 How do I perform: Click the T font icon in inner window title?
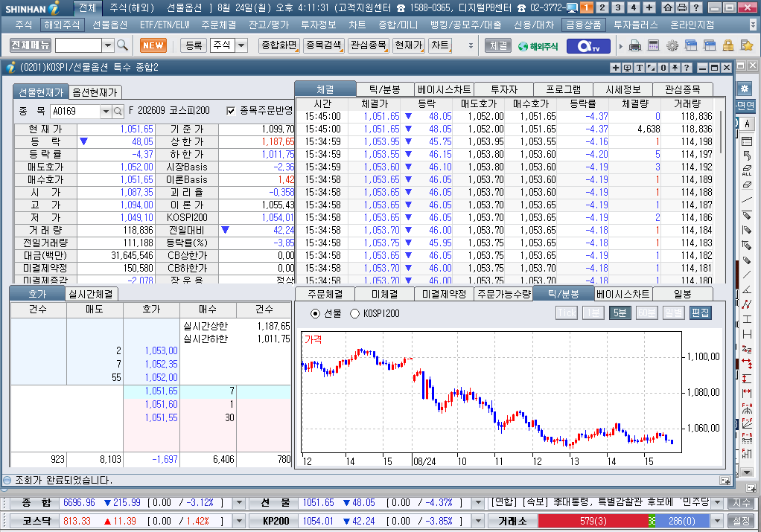[639, 68]
